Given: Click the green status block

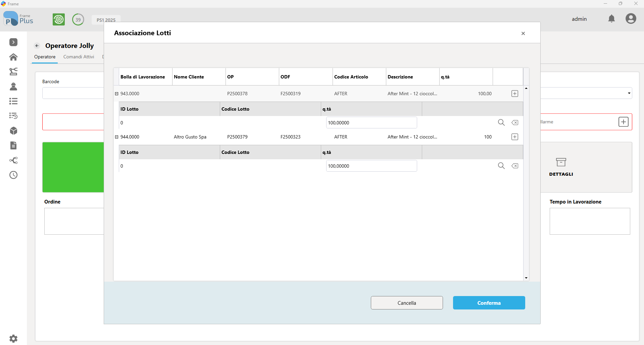Looking at the screenshot, I should pyautogui.click(x=73, y=167).
